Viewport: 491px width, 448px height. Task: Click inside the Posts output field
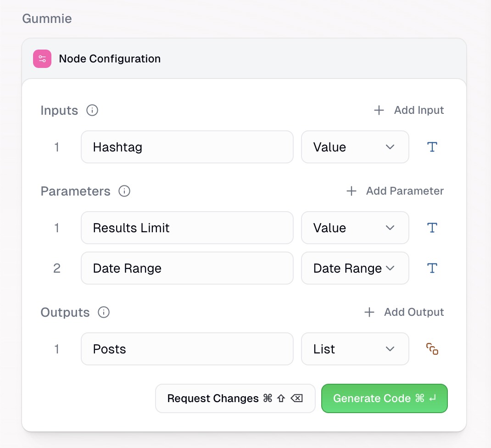coord(187,349)
